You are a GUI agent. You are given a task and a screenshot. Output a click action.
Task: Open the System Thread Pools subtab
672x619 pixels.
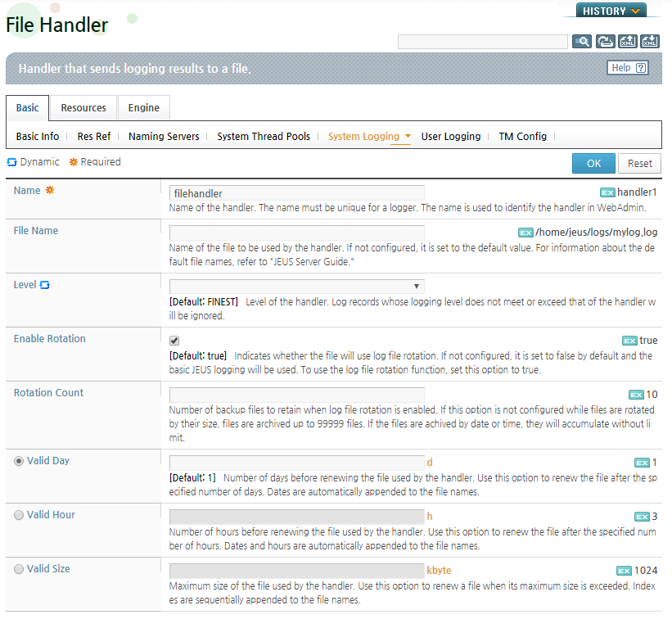coord(264,136)
